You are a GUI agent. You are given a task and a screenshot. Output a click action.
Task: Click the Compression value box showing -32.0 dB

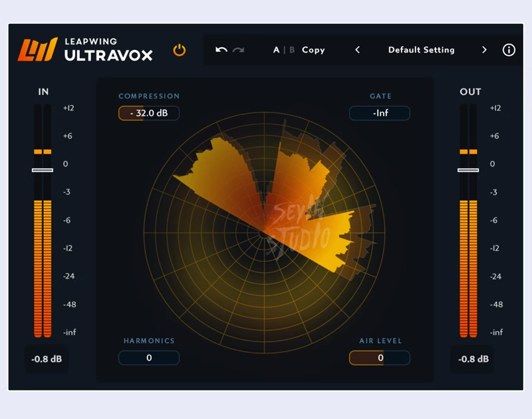[148, 113]
